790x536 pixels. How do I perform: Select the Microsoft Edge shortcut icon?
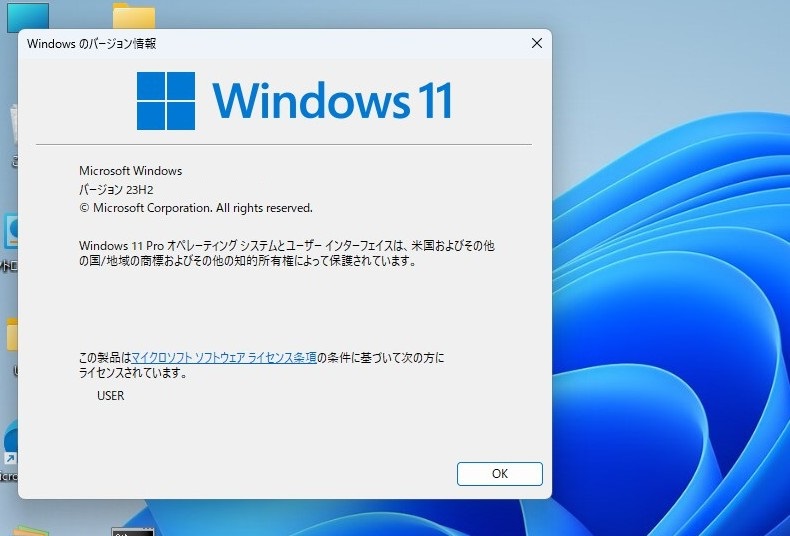10,443
